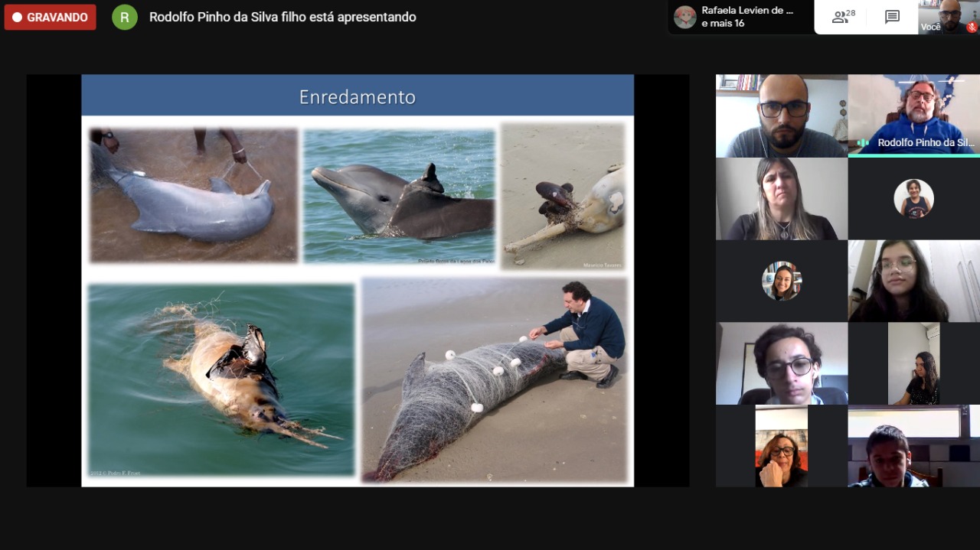Click 'Rodolfo Pinho da Silva filho está apresentando' text
Viewport: 980px width, 550px height.
pos(283,17)
